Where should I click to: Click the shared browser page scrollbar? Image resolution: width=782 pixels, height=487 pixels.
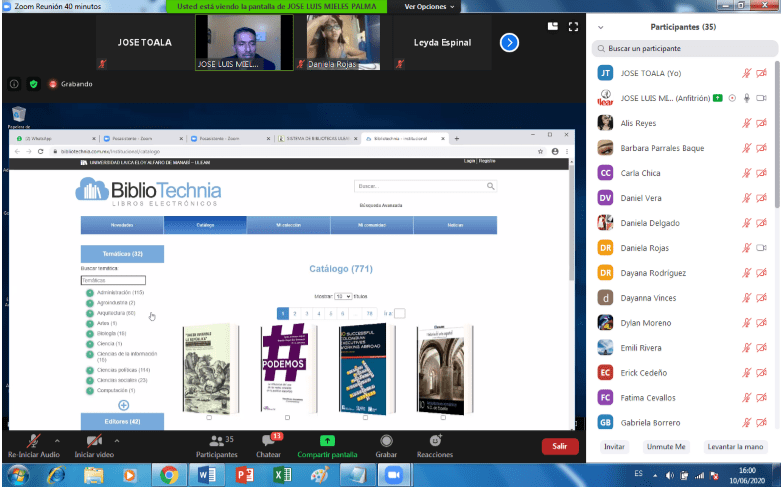(571, 222)
